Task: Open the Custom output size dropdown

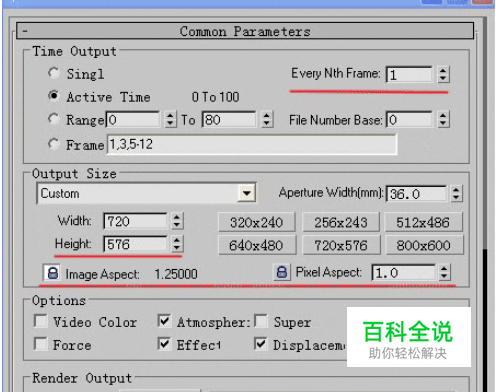Action: (247, 193)
